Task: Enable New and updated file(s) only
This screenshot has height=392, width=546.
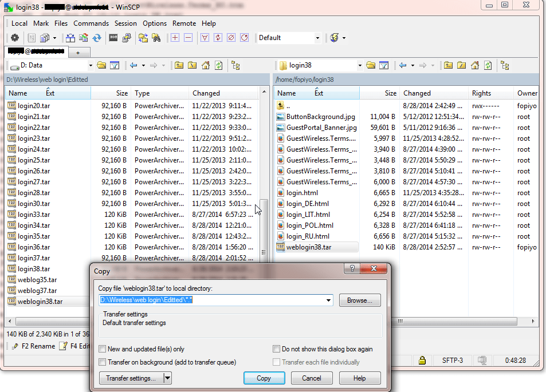Action: pos(102,349)
